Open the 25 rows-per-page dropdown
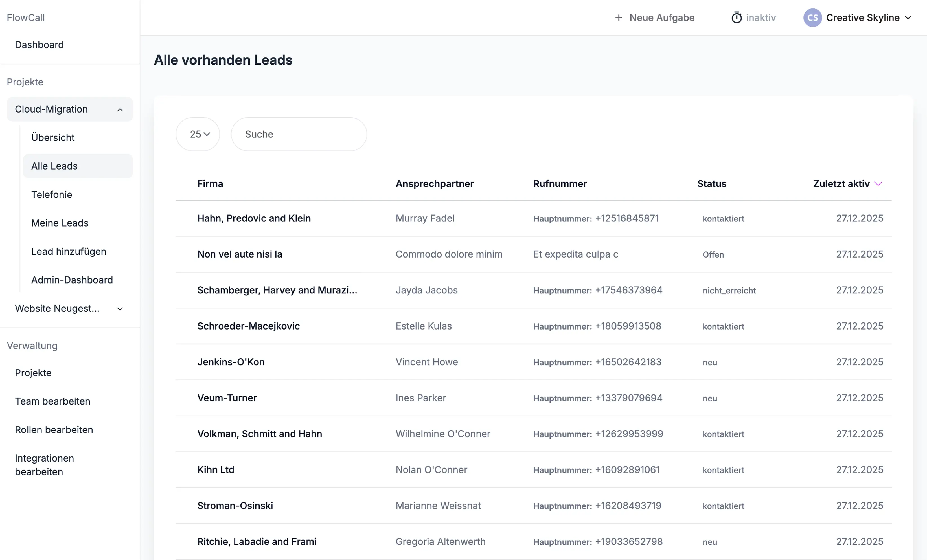The height and width of the screenshot is (560, 927). tap(198, 134)
